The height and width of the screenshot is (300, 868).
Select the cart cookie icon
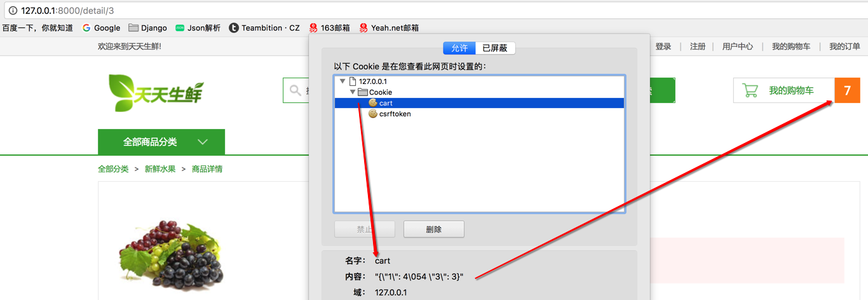pos(373,103)
